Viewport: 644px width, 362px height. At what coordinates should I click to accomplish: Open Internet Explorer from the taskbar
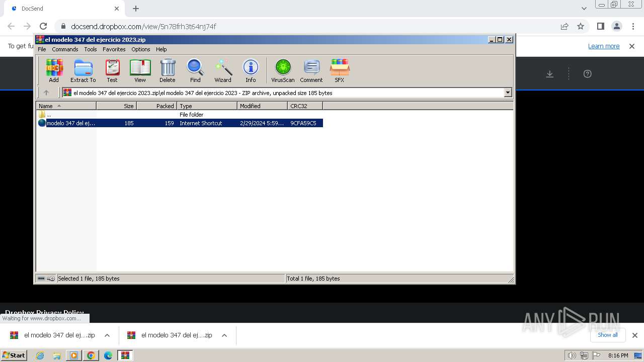(x=40, y=355)
